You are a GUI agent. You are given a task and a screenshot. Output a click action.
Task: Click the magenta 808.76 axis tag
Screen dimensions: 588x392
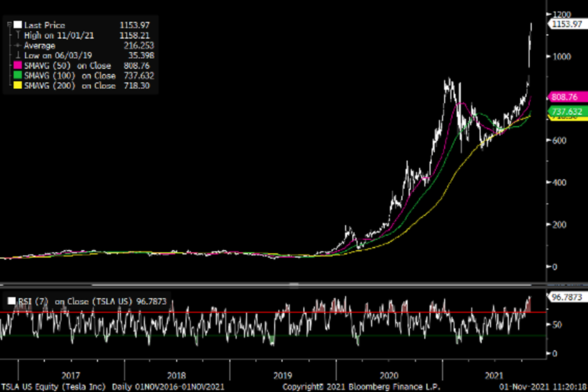pyautogui.click(x=566, y=97)
